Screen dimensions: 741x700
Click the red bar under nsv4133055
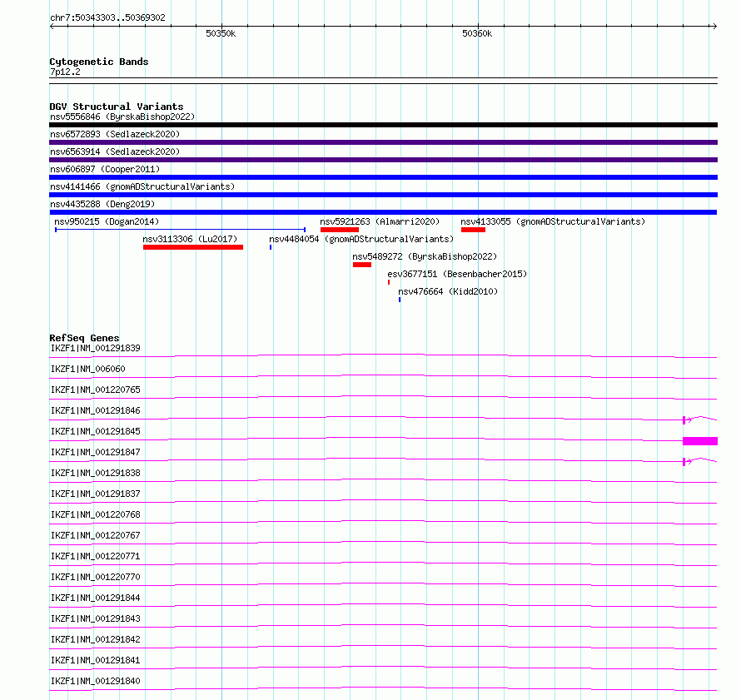[474, 230]
